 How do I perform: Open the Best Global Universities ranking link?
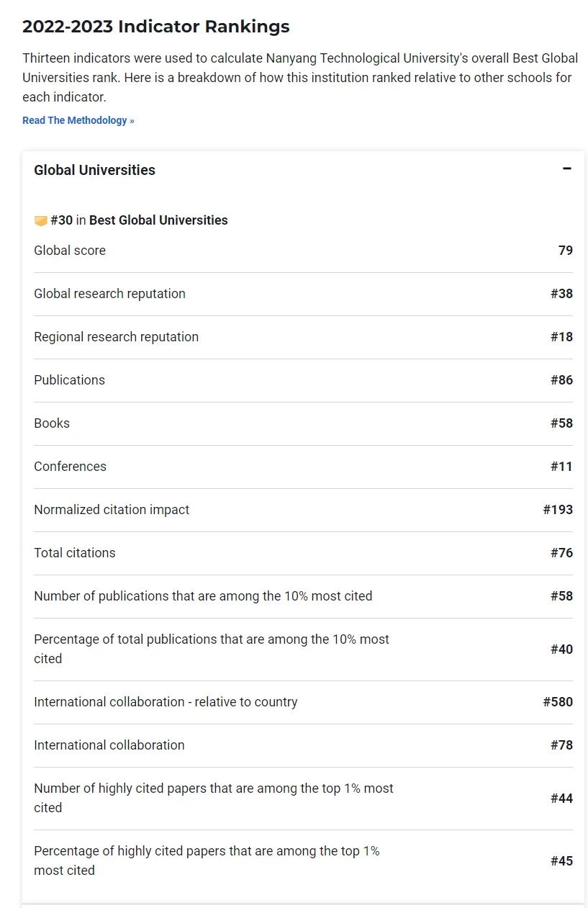tap(158, 220)
